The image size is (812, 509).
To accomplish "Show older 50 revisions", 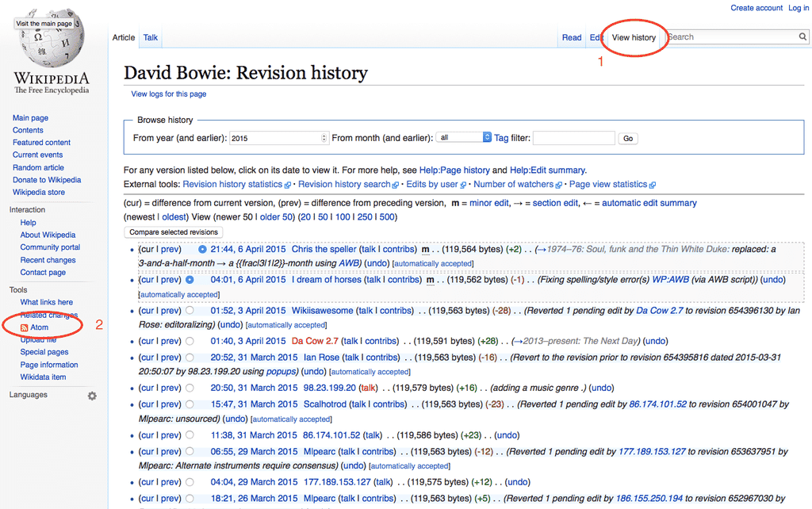I will tap(276, 217).
